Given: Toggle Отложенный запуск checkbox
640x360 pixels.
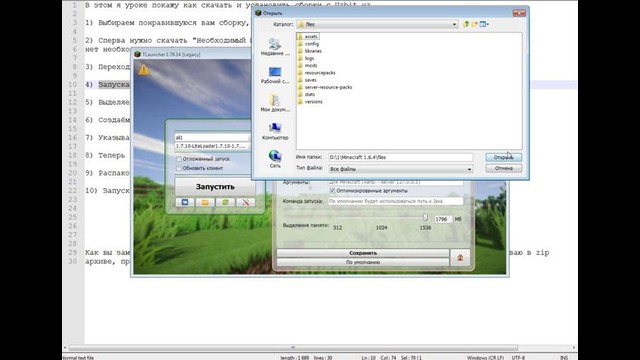Looking at the screenshot, I should pyautogui.click(x=179, y=159).
